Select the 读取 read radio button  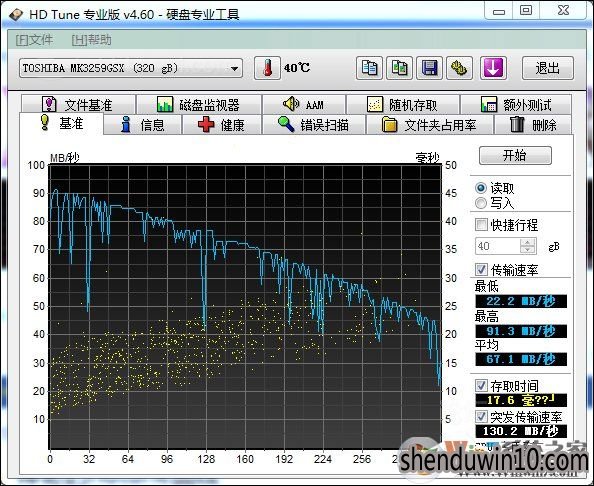(x=481, y=188)
